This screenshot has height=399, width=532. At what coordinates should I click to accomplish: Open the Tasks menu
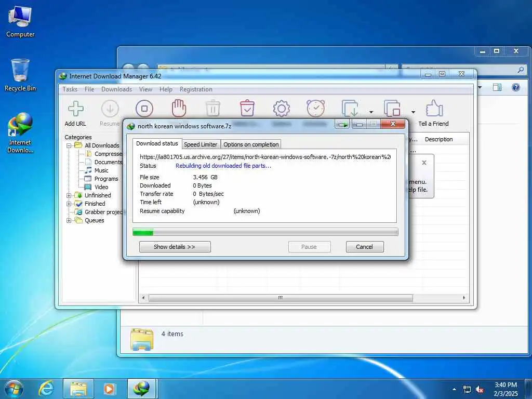tap(70, 89)
